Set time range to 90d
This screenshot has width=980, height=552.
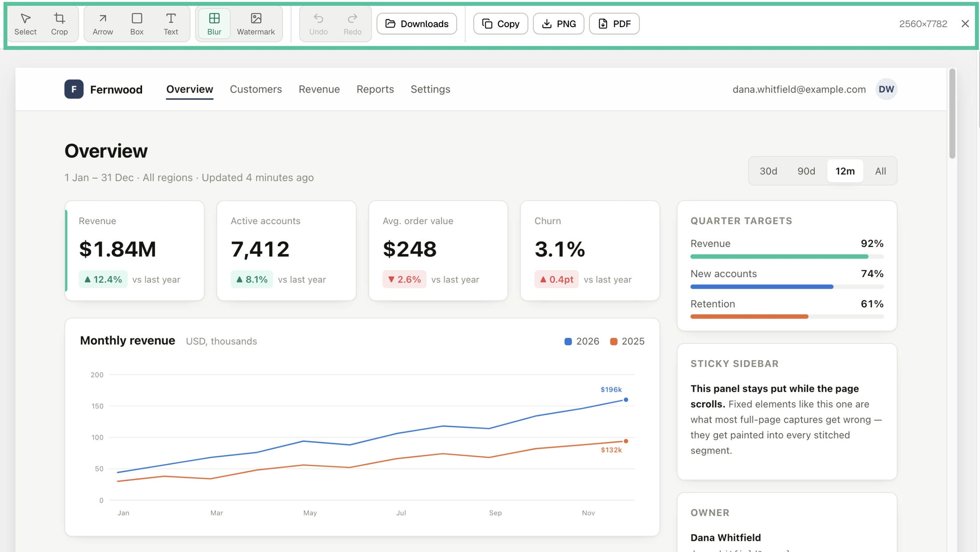coord(806,171)
